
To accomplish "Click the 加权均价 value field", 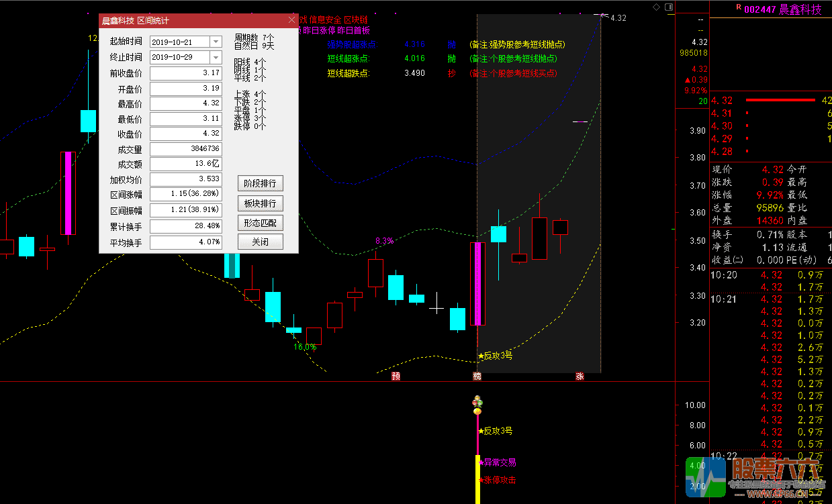I will (186, 180).
